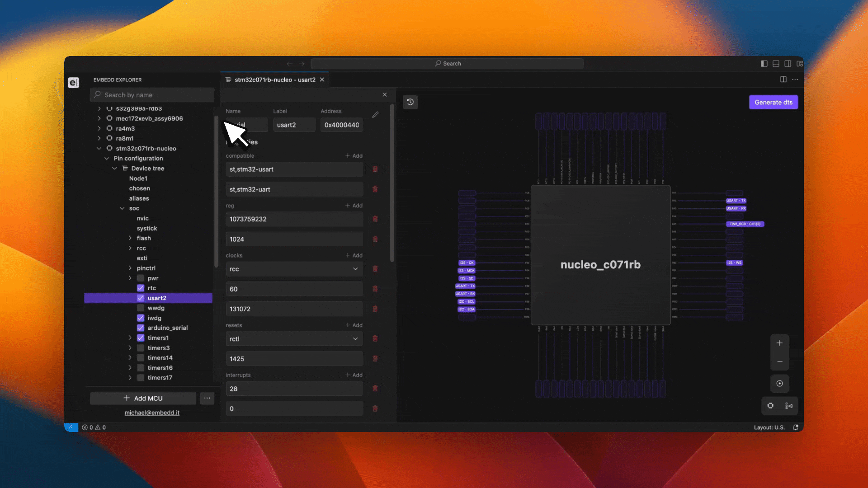Toggle the primary side bar layout icon
Image resolution: width=868 pixels, height=488 pixels.
[x=764, y=64]
